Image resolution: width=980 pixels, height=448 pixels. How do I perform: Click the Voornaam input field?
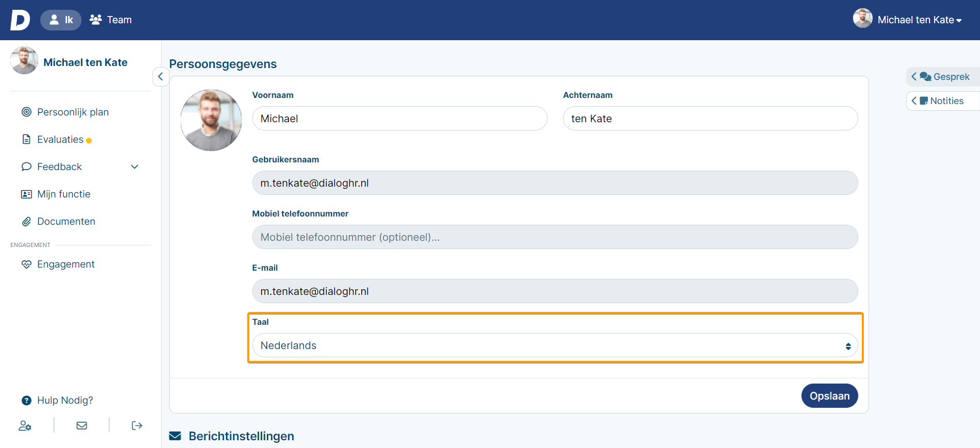coord(400,119)
